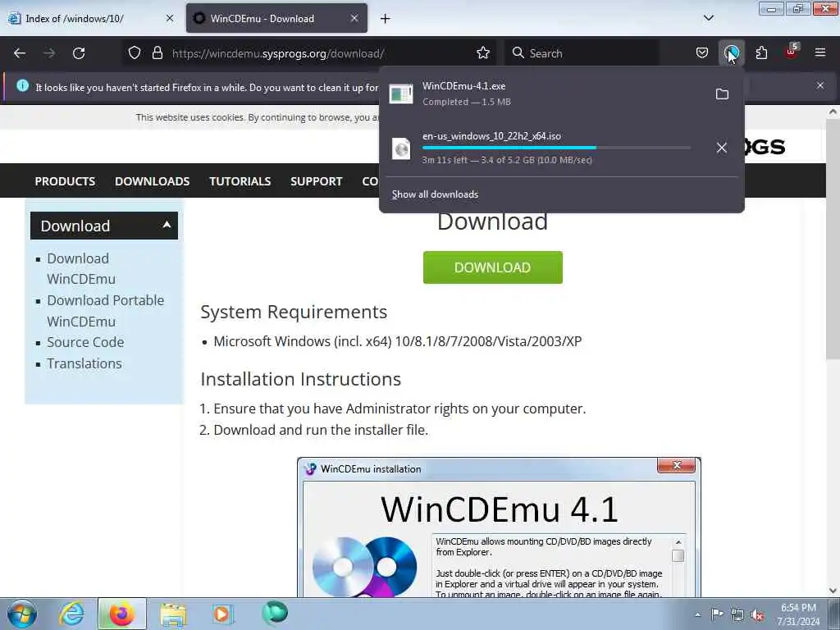Bookmark this page with the star icon
840x630 pixels.
pyautogui.click(x=483, y=53)
